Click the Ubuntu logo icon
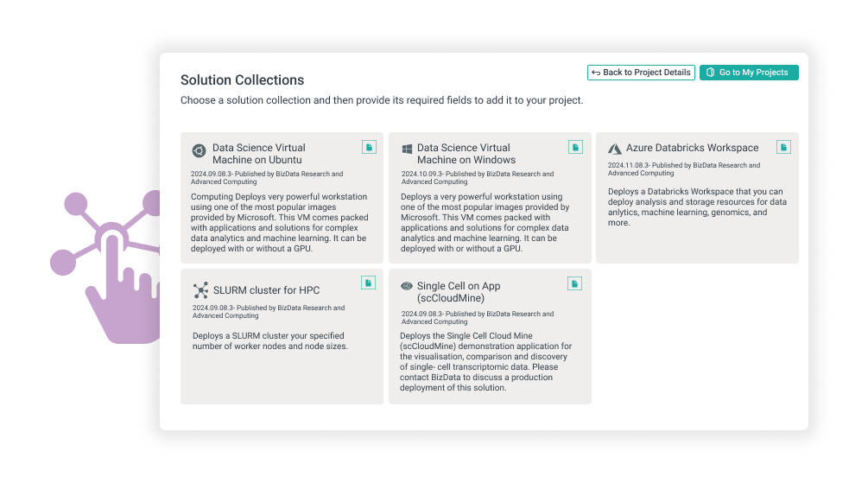868x483 pixels. pyautogui.click(x=199, y=150)
